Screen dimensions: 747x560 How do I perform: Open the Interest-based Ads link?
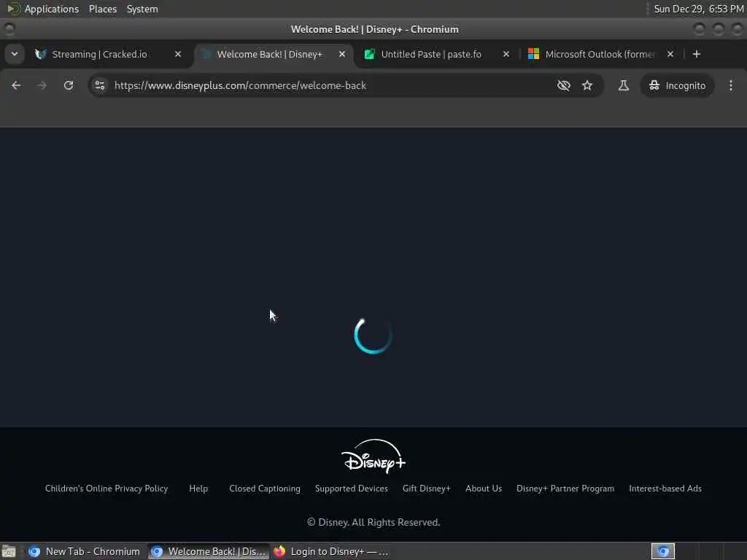pos(665,489)
